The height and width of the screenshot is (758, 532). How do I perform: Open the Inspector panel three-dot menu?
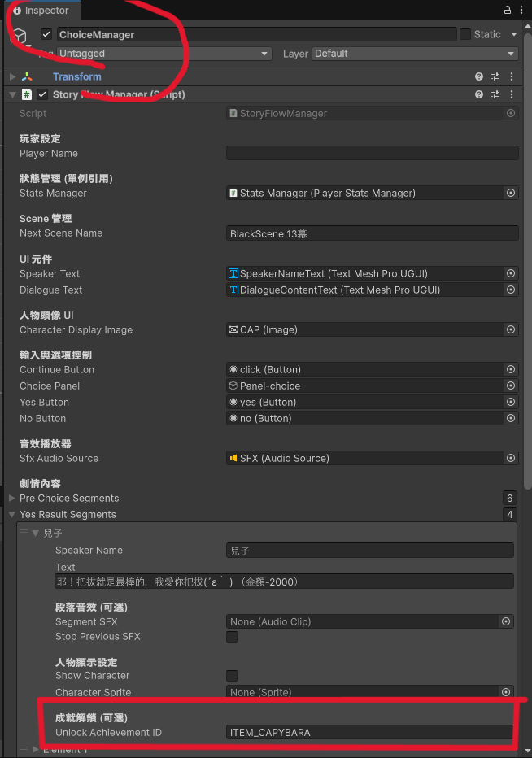[521, 10]
